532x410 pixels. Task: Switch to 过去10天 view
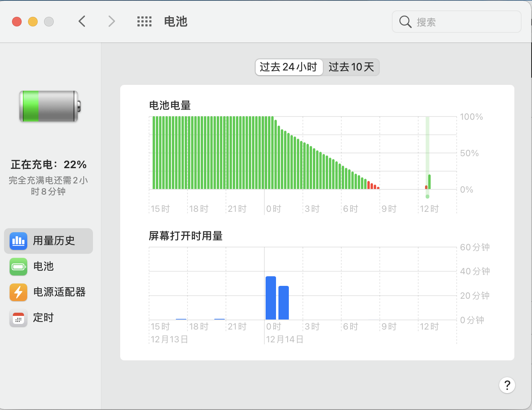tap(351, 67)
